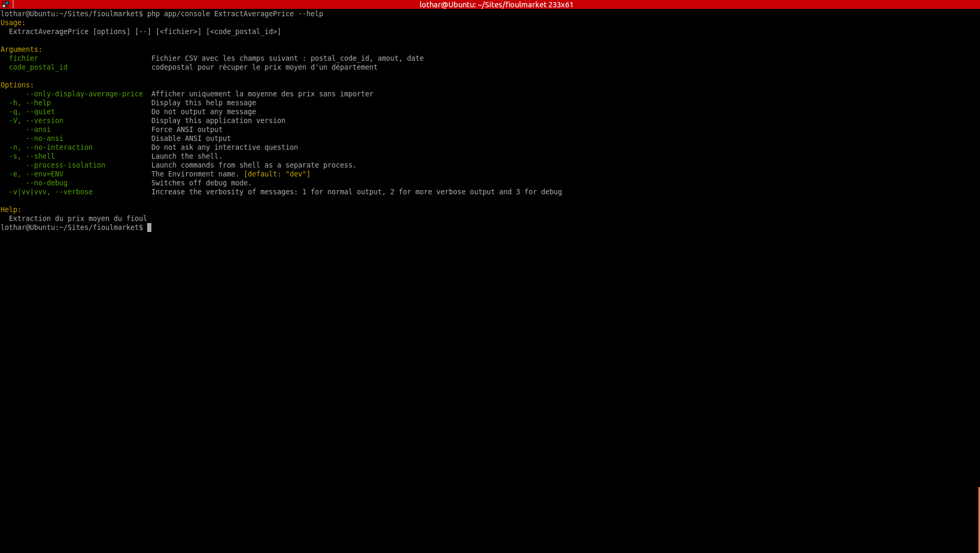Click the '-V, --version' option
The image size is (980, 553).
(36, 120)
